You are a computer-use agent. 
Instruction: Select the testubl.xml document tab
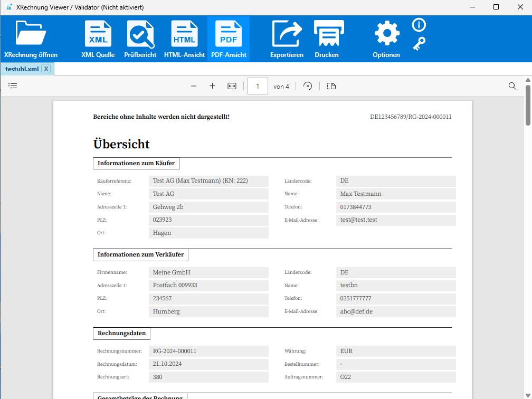(x=22, y=69)
